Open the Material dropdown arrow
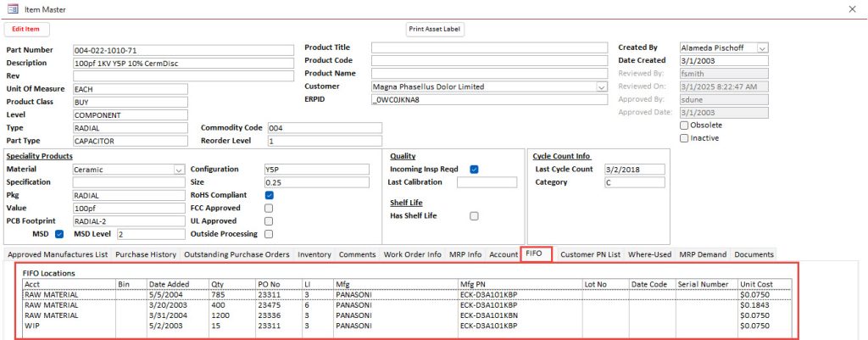The width and height of the screenshot is (868, 340). pyautogui.click(x=179, y=170)
